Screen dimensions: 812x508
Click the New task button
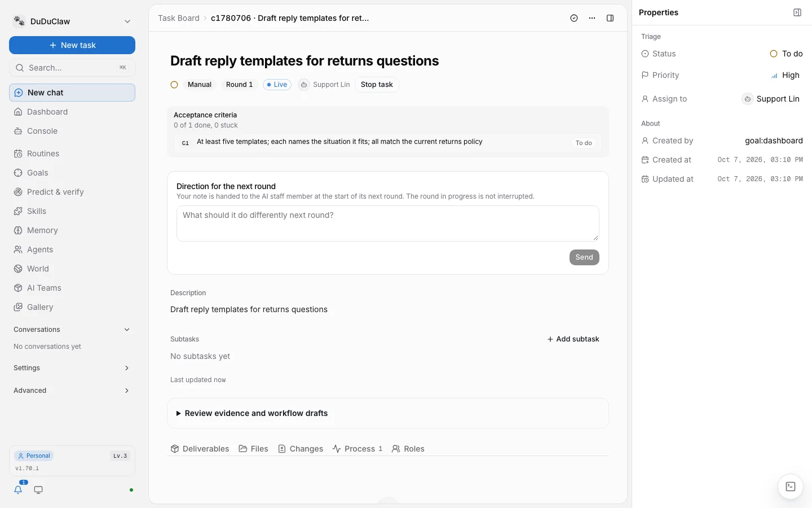coord(72,45)
